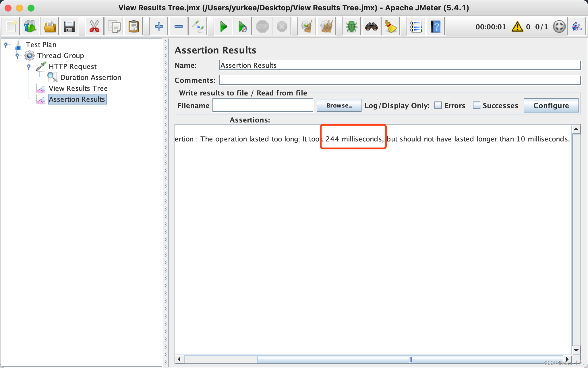Click the Filename input field
The image size is (588, 368).
(263, 106)
